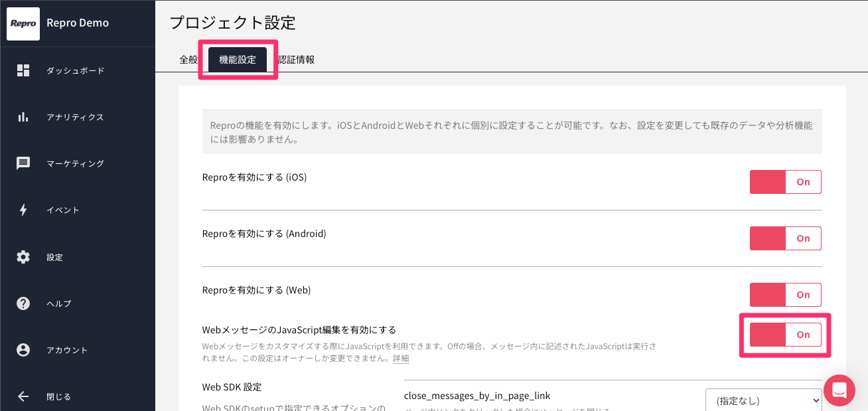Open アカウント menu item label

tap(67, 350)
